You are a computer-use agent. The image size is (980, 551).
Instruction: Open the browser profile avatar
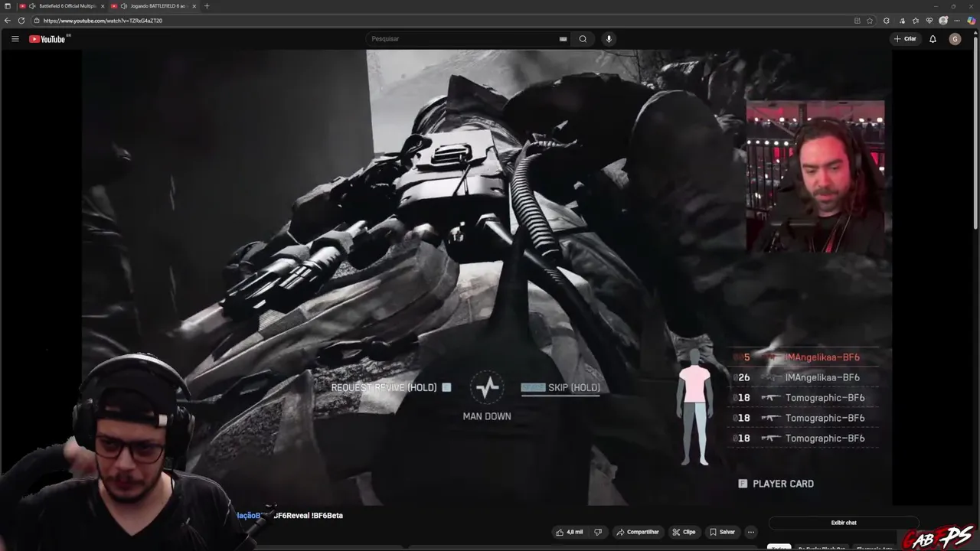943,21
